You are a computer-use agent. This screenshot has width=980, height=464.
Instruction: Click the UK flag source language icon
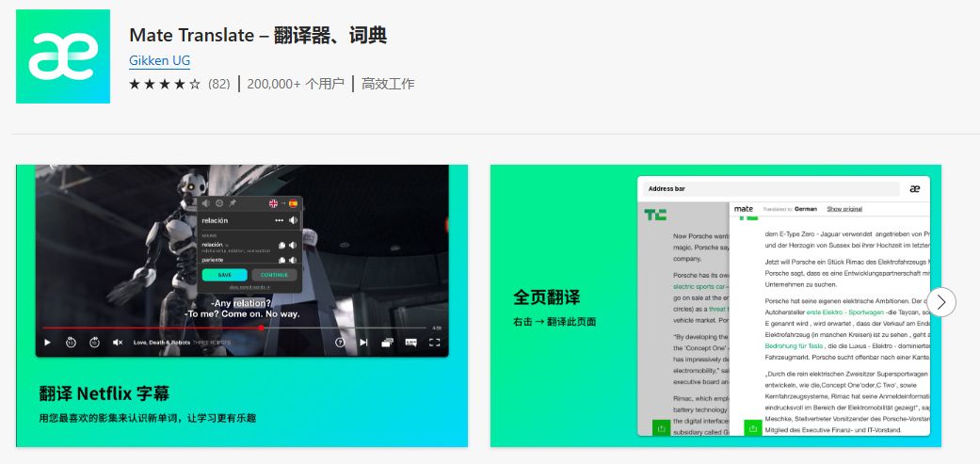(273, 203)
